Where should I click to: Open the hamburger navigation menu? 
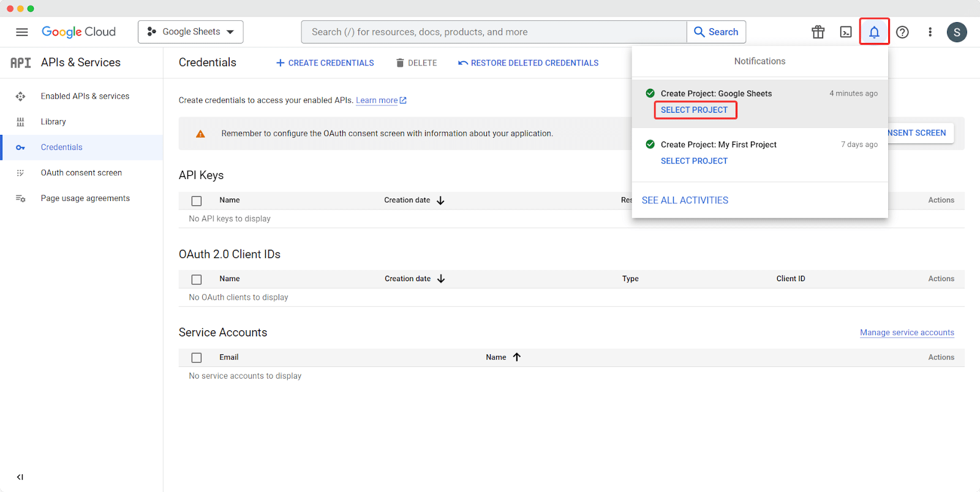click(x=22, y=32)
